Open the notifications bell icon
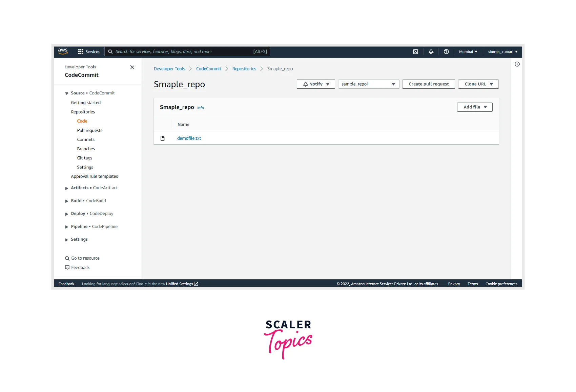Image resolution: width=576 pixels, height=392 pixels. 431,51
